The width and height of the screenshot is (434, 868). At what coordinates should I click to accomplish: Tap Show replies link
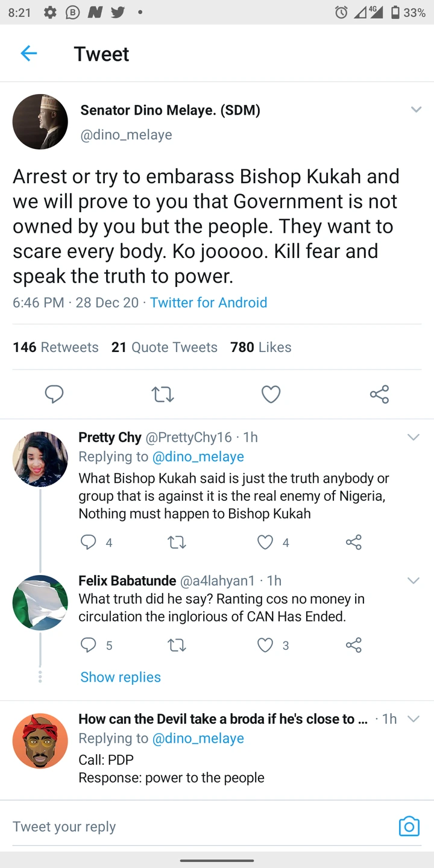(x=121, y=677)
